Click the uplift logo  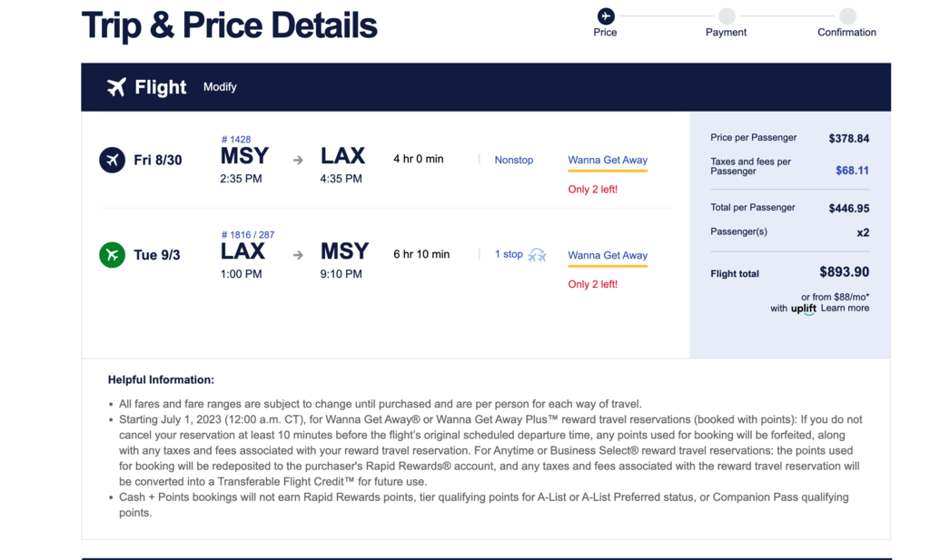pos(804,309)
